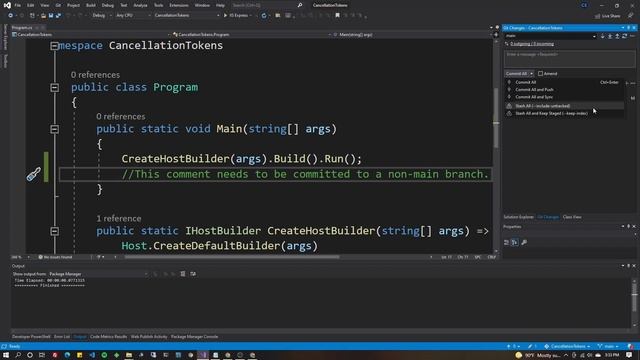Click the navigate backward toolbar icon
This screenshot has width=640, height=360.
(11, 16)
